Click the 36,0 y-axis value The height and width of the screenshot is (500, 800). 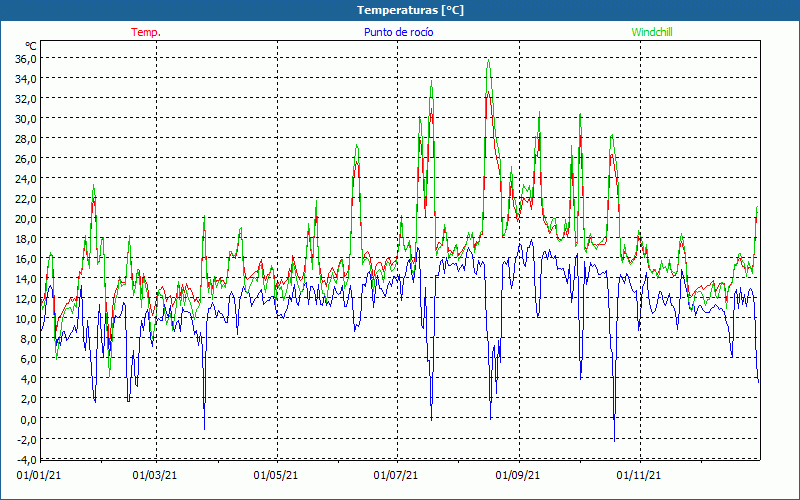[x=26, y=59]
